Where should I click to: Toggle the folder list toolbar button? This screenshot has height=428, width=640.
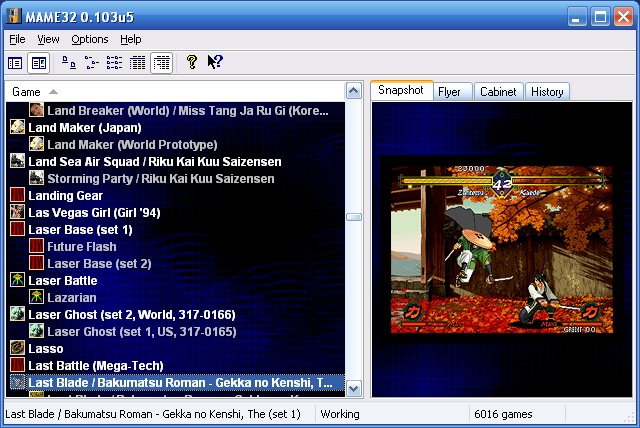(16, 63)
